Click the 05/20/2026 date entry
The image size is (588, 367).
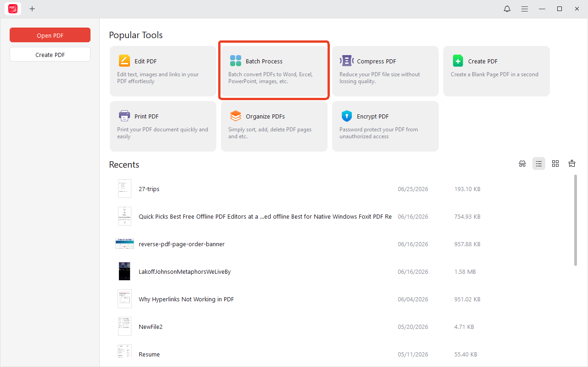(x=413, y=327)
